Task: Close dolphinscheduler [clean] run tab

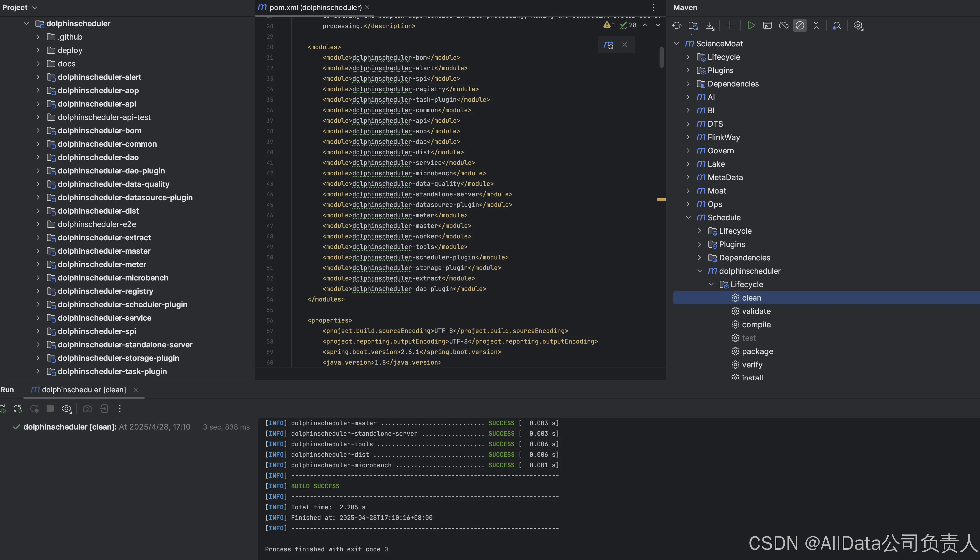Action: 136,390
